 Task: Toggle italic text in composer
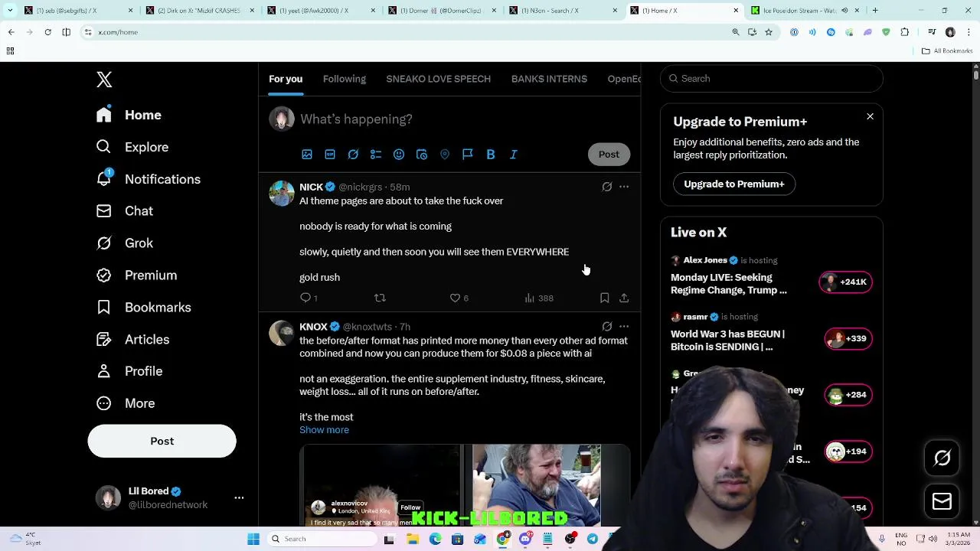(x=514, y=155)
